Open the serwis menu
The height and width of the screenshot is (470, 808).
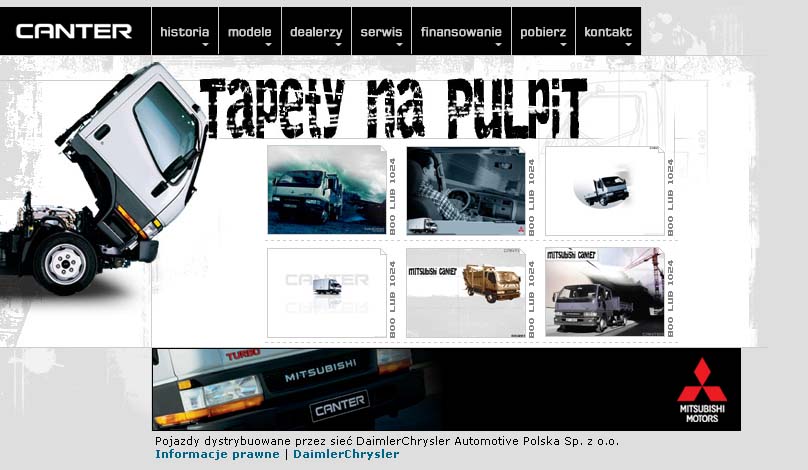(x=381, y=31)
